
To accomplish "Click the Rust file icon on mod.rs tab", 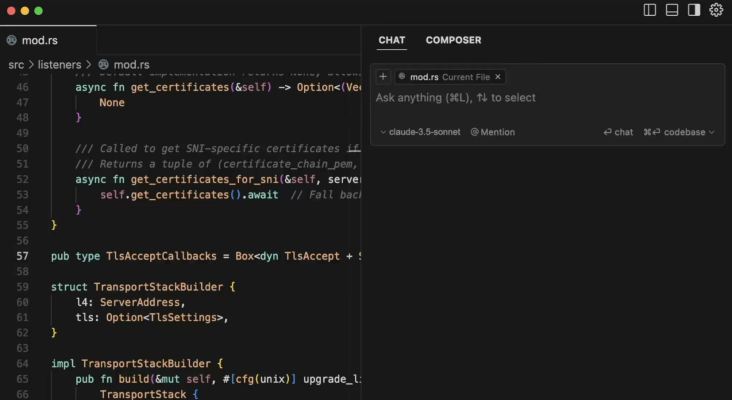I will [12, 40].
